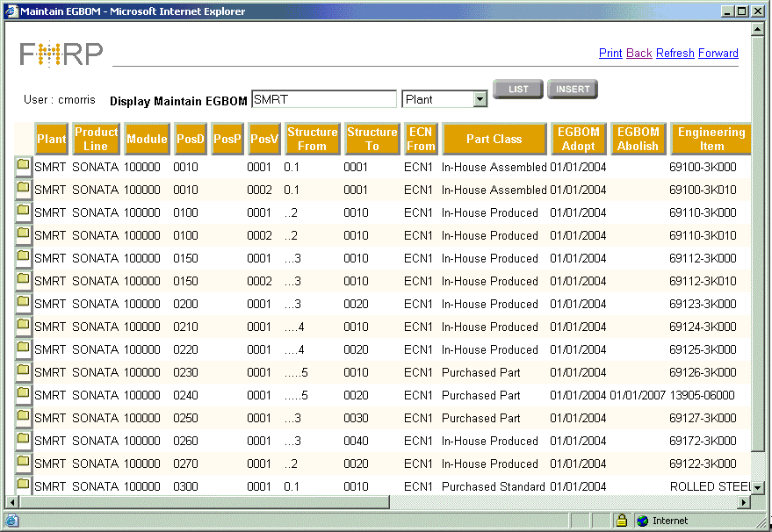
Task: Sort by the ECN From column header
Action: (x=421, y=139)
